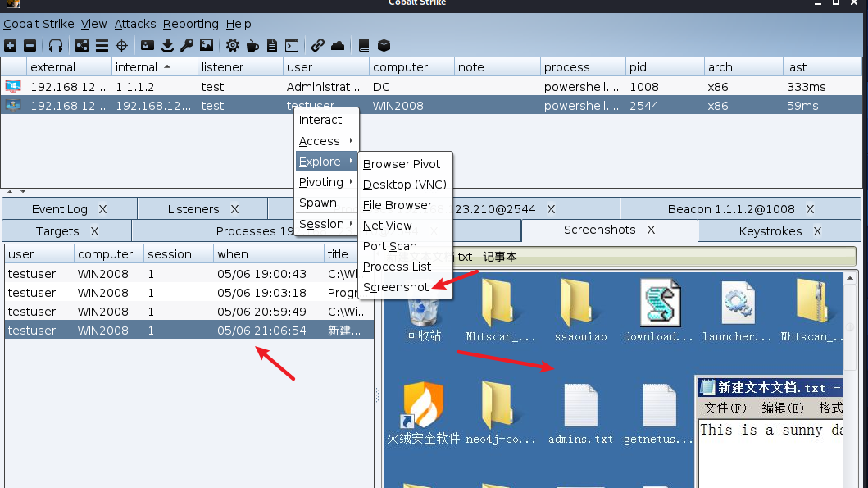Open the Credentials ID card icon

click(148, 45)
